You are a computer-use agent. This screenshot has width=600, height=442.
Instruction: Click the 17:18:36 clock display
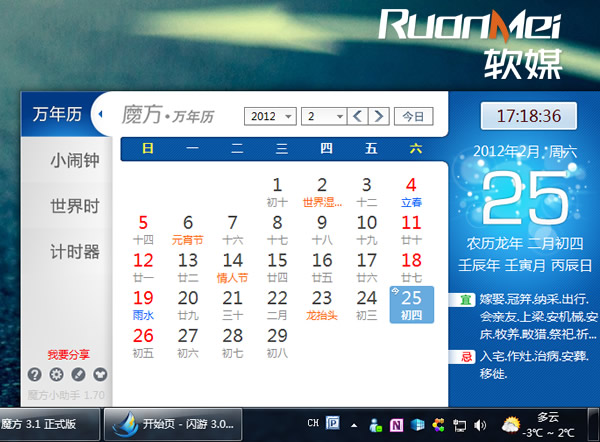pos(529,116)
